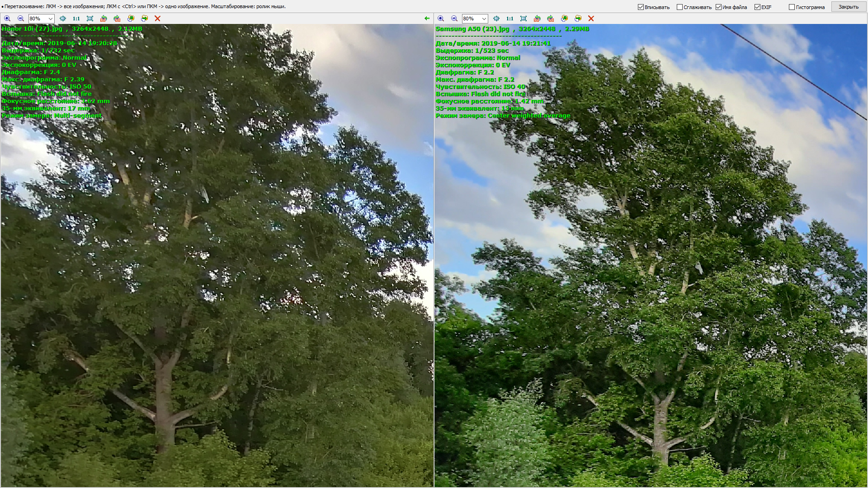This screenshot has height=488, width=868.
Task: Click the green left arrow icon
Action: [x=427, y=19]
